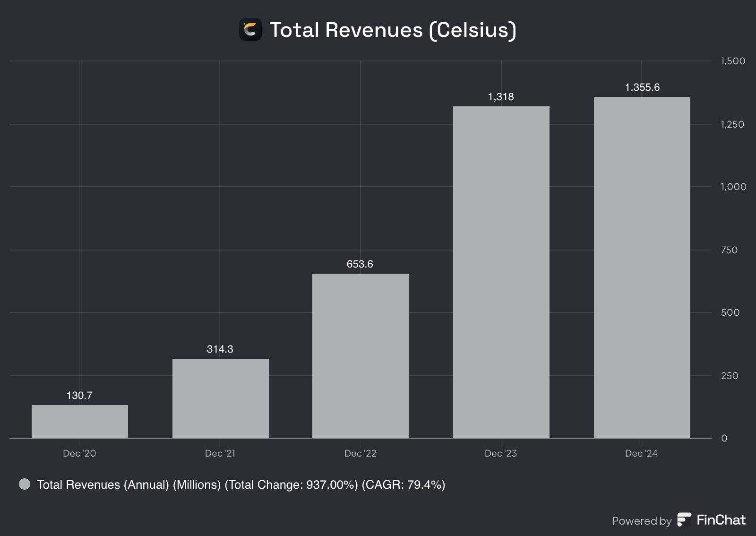
Task: Click the 1,250 y-axis tick label
Action: [732, 124]
